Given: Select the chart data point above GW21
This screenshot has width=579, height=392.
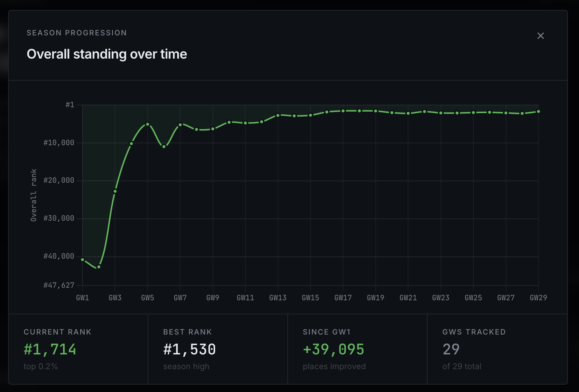Looking at the screenshot, I should coord(408,113).
